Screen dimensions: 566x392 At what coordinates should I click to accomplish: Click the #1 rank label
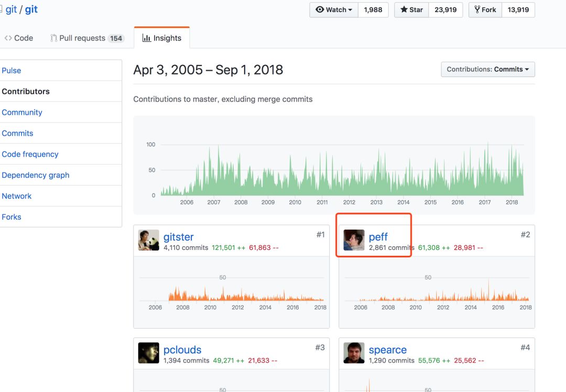320,235
